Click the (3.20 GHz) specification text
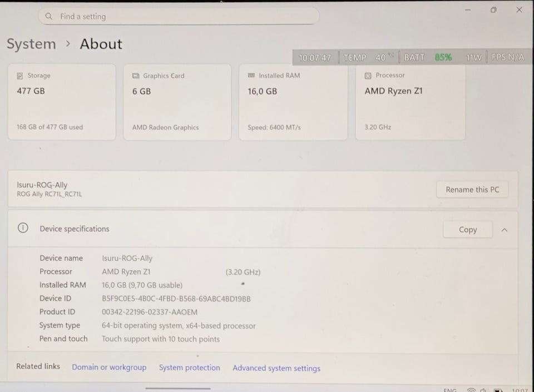 pyautogui.click(x=243, y=272)
